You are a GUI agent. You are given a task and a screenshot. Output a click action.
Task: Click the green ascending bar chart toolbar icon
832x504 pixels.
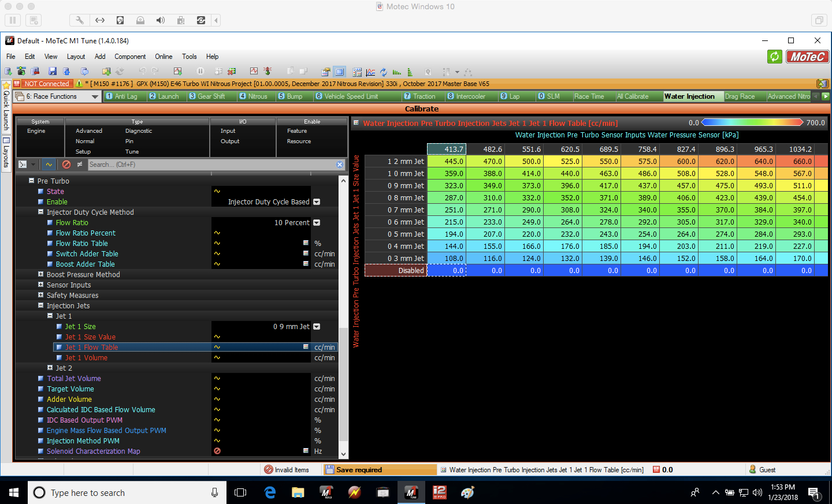coord(396,72)
